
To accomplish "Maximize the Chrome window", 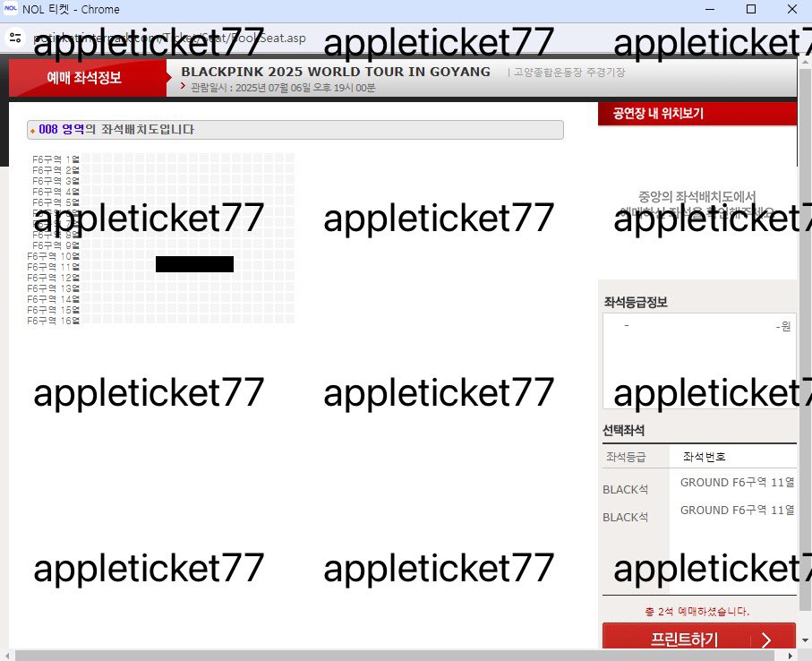I will [751, 9].
